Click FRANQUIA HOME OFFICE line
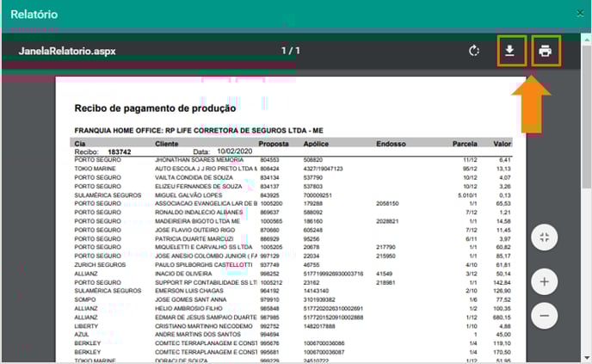Image resolution: width=592 pixels, height=364 pixels. (x=199, y=131)
